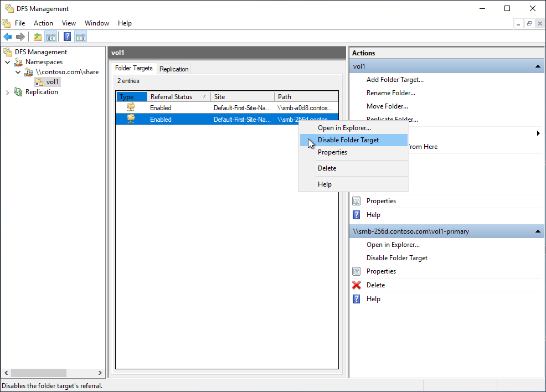546x392 pixels.
Task: Click the DFS Management title bar app icon
Action: point(9,8)
